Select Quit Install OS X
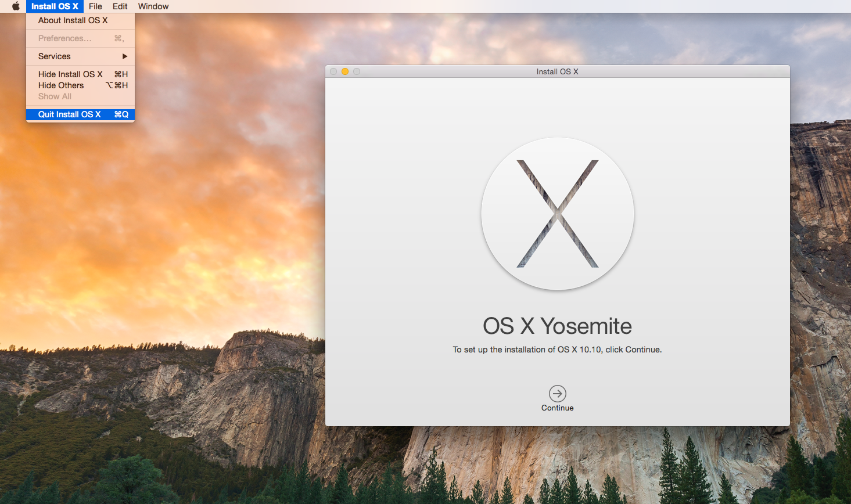 coord(80,114)
